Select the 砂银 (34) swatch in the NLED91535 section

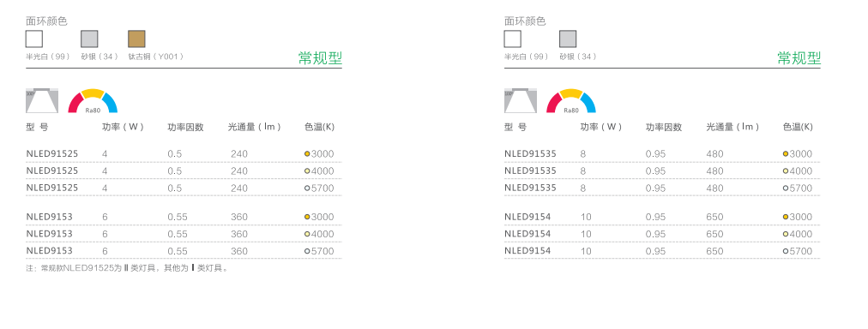(x=568, y=39)
